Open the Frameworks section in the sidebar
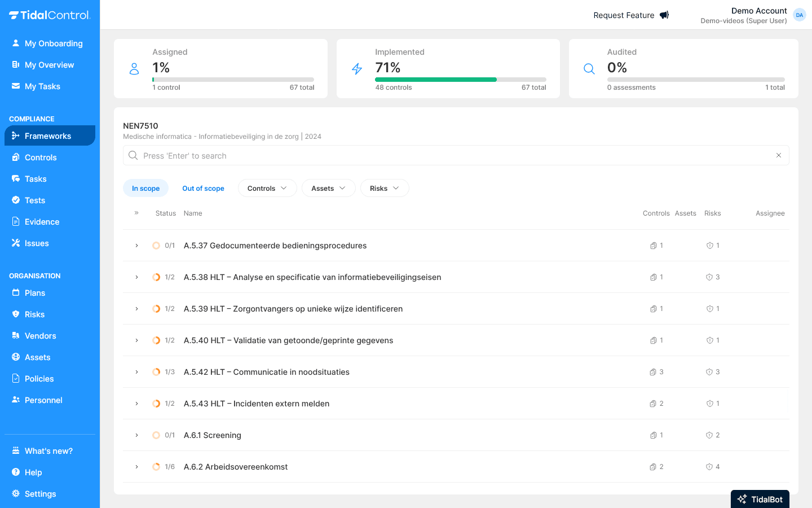 (x=47, y=135)
